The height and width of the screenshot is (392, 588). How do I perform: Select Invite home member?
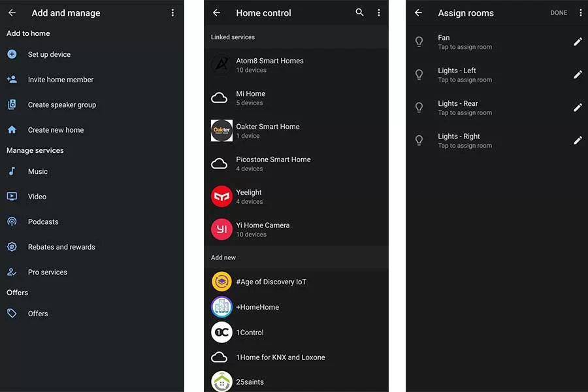point(92,80)
